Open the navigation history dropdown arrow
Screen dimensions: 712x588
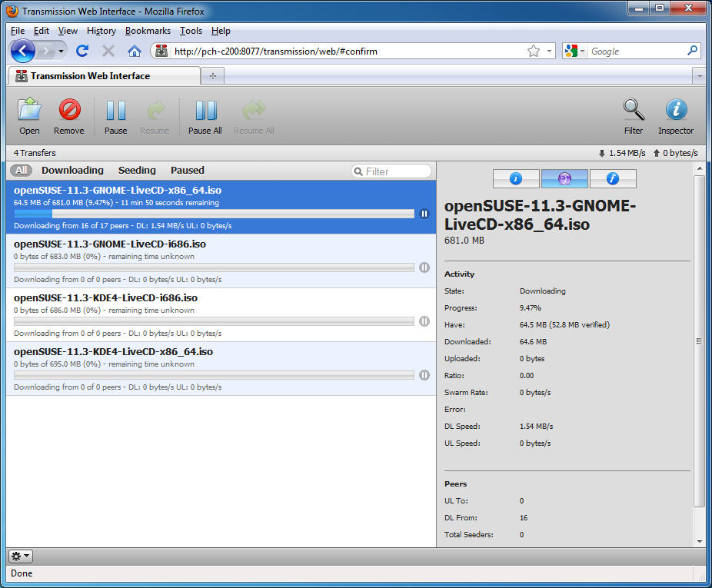coord(61,51)
